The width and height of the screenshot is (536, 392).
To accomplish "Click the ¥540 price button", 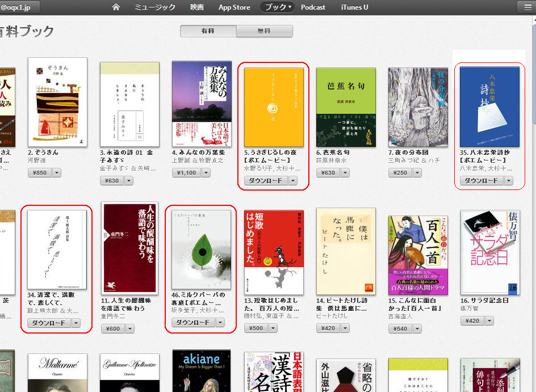I will pos(400,329).
